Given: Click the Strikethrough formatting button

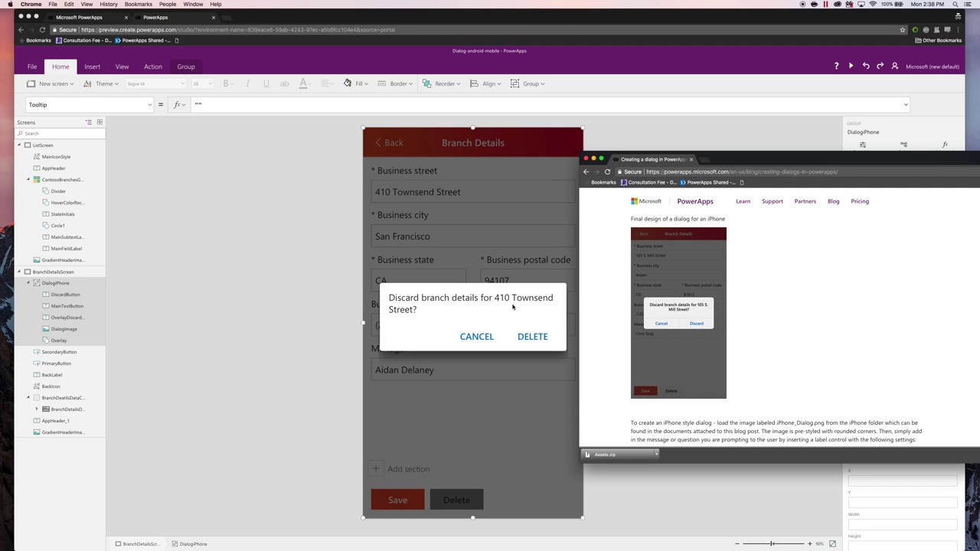Looking at the screenshot, I should [284, 83].
